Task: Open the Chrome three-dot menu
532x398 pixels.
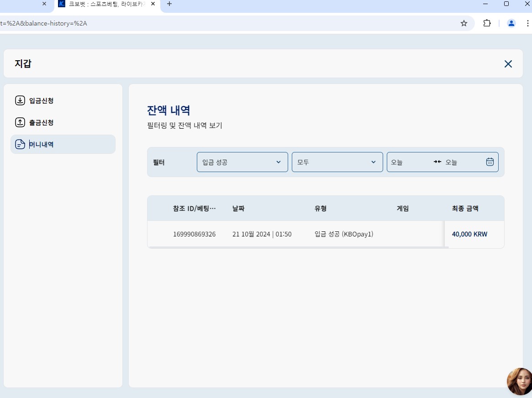Action: [527, 23]
